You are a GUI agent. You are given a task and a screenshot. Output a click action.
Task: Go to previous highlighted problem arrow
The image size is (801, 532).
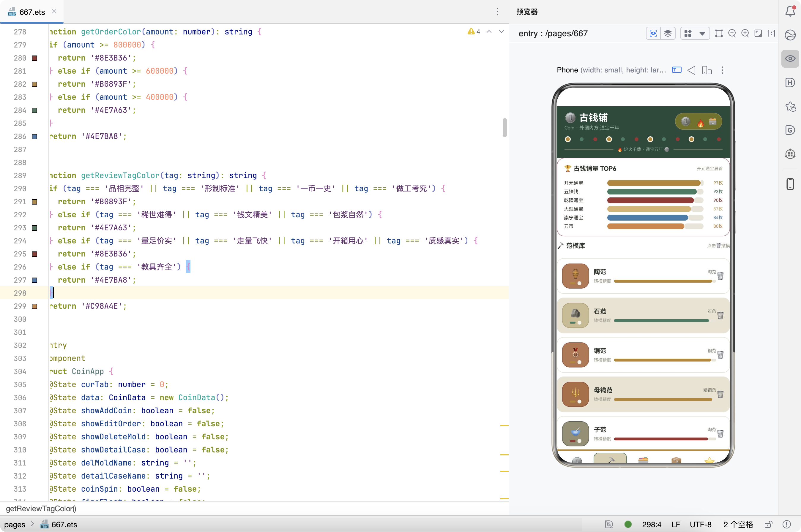[489, 31]
